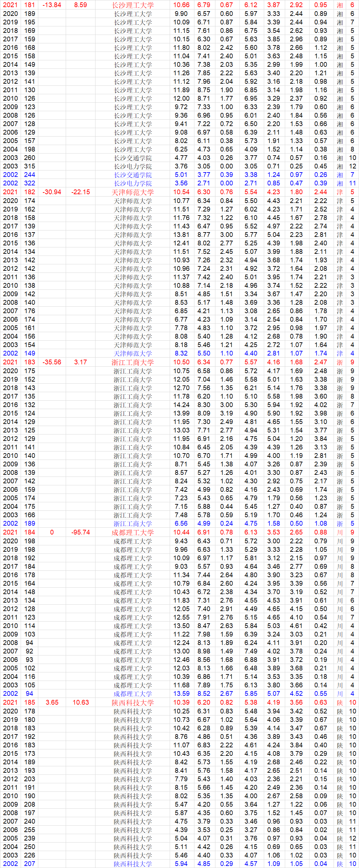The image size is (359, 868).
Task: Click the red 长沙理工大学 name in 2021 row
Action: coord(133,5)
